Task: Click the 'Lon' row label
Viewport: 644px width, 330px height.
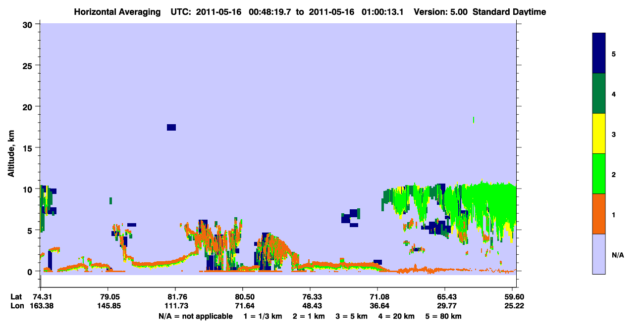Action: (x=16, y=306)
